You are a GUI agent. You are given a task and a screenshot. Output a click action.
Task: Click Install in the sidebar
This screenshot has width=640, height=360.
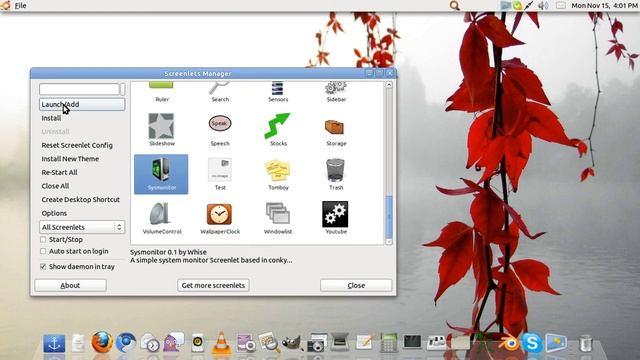51,118
